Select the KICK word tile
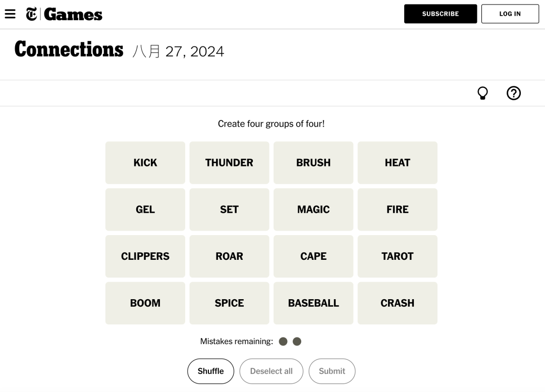 coord(145,163)
